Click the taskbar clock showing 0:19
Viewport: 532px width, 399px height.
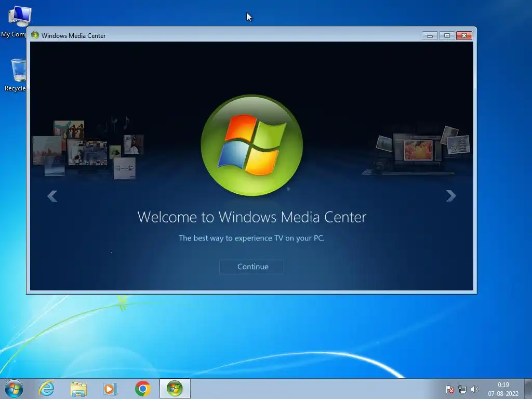coord(503,389)
